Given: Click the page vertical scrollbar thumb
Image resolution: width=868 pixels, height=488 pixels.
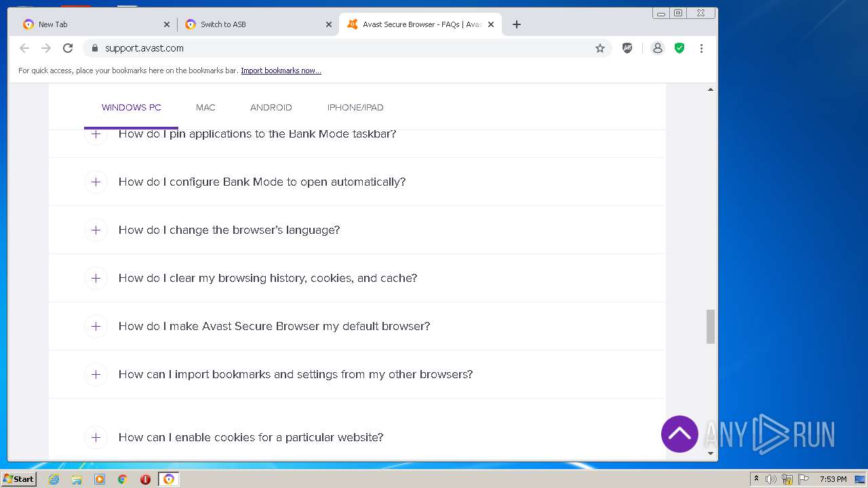Looking at the screenshot, I should coord(711,327).
